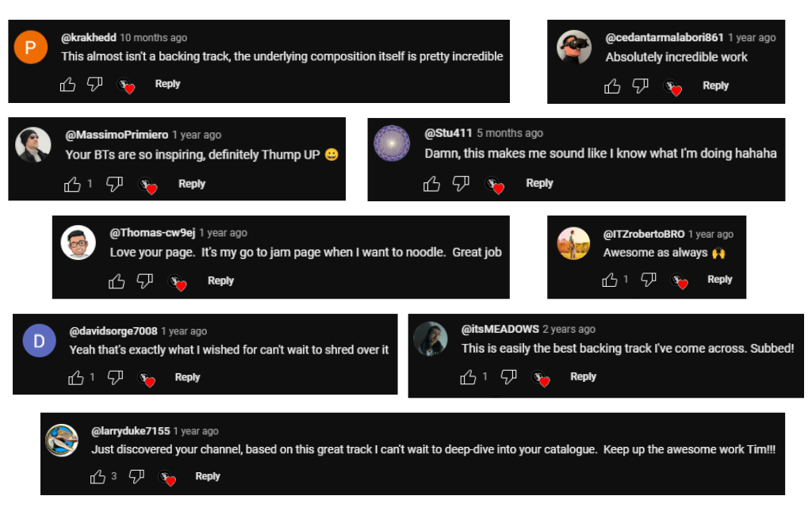Open @Stu411's profile via username

coord(448,133)
